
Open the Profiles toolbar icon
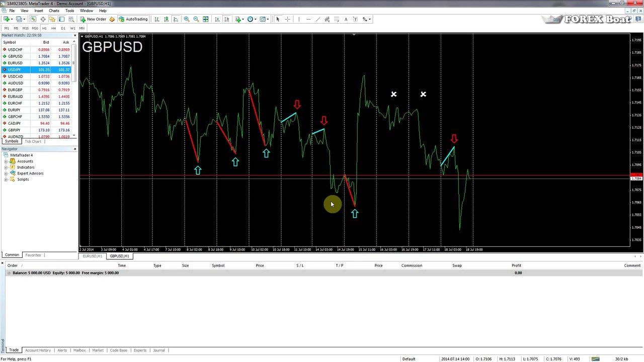coord(19,19)
